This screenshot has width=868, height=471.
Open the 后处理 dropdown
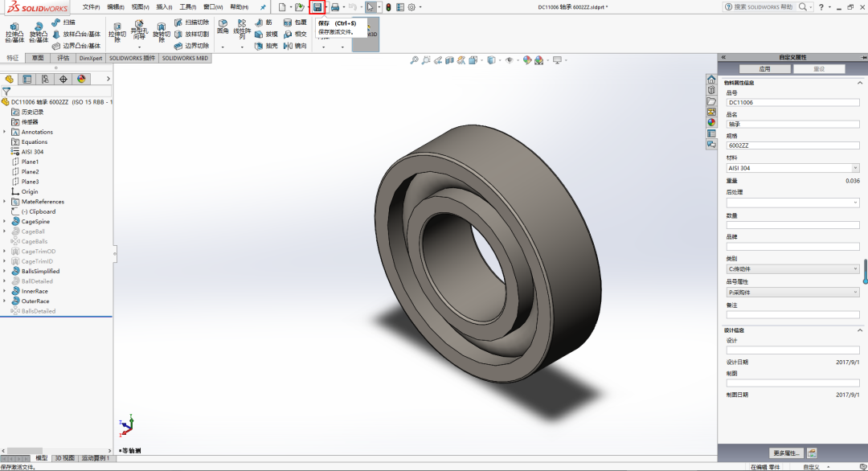click(855, 203)
